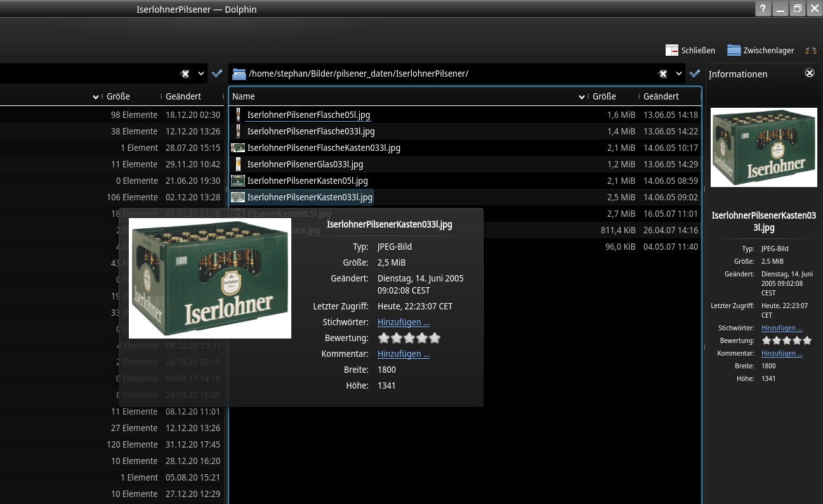Open right pane location history dropdown
The image size is (823, 504).
click(679, 74)
